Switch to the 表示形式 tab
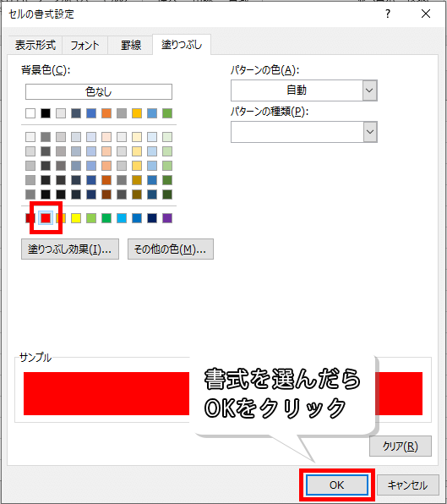Screen dimensions: 447x504 35,45
